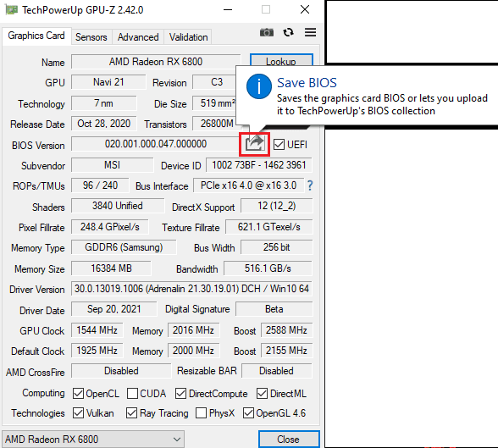Switch to the Graphics Card tab
The width and height of the screenshot is (498, 448).
pos(36,36)
